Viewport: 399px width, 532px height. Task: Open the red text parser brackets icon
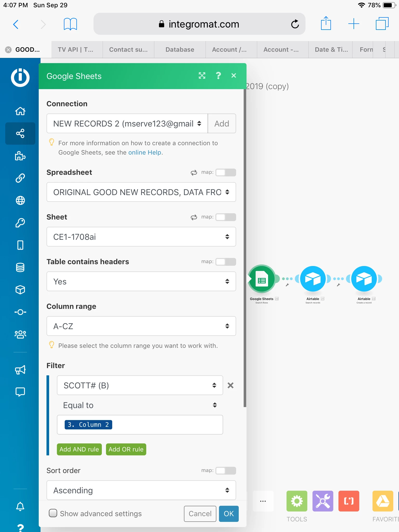tap(349, 501)
